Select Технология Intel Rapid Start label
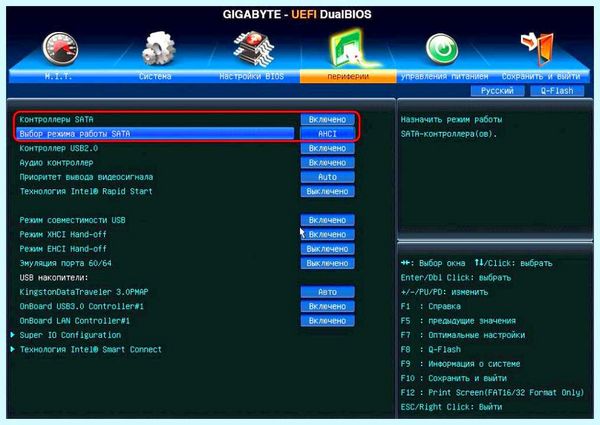 tap(86, 192)
